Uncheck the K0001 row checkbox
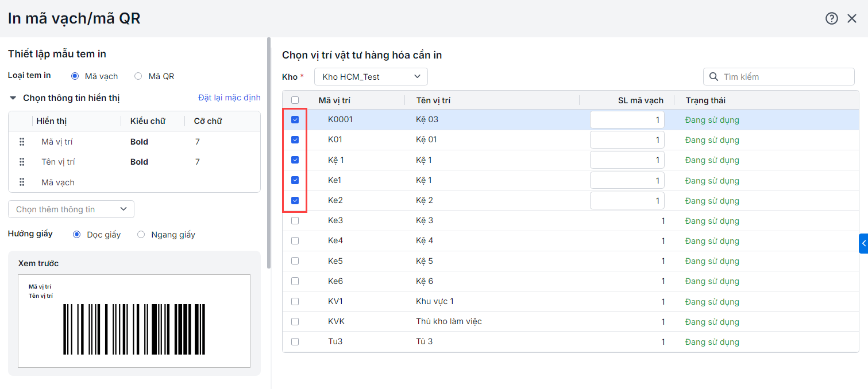The height and width of the screenshot is (389, 868). point(295,120)
